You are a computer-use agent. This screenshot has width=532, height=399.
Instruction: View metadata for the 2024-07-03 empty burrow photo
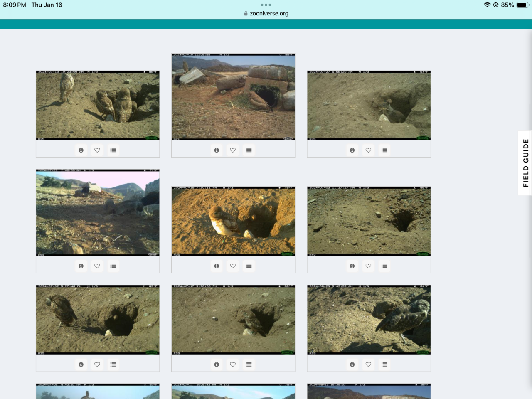(x=352, y=266)
